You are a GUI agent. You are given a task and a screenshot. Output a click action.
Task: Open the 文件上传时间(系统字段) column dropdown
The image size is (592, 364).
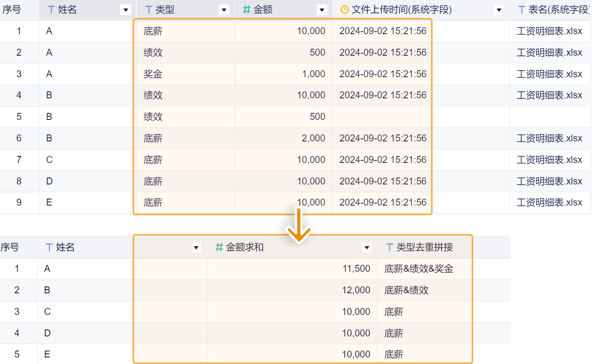click(x=499, y=10)
